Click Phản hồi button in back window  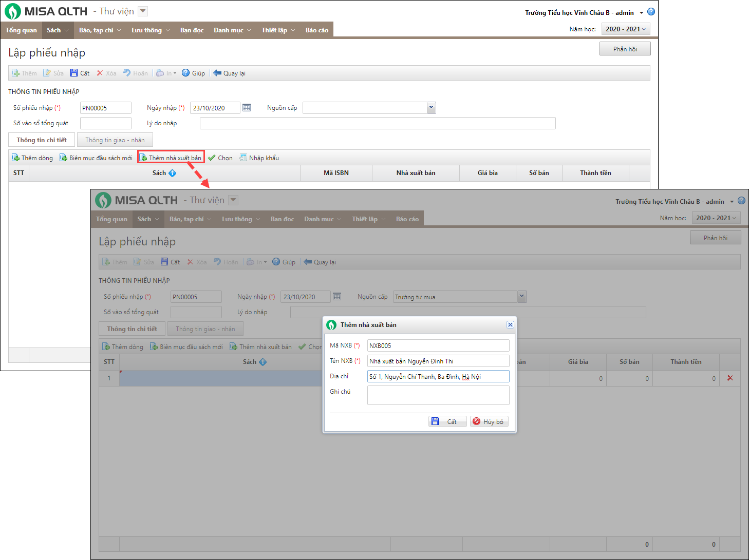pyautogui.click(x=625, y=49)
